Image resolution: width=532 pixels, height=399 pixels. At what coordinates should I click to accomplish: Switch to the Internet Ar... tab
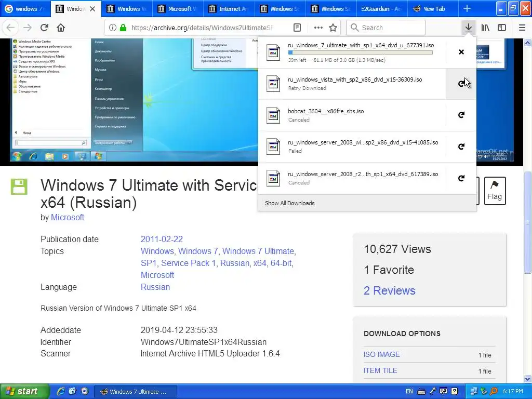coord(229,9)
